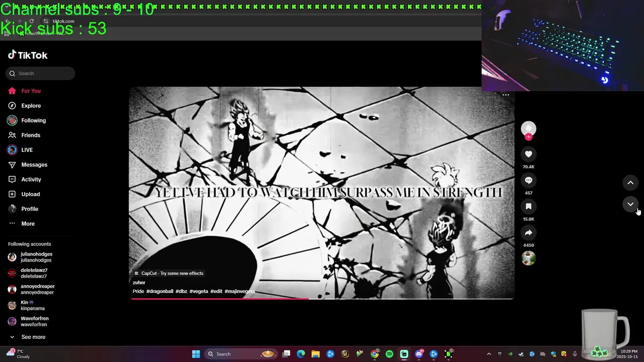Open the video's three-dot options menu
This screenshot has height=362, width=644.
tap(506, 95)
